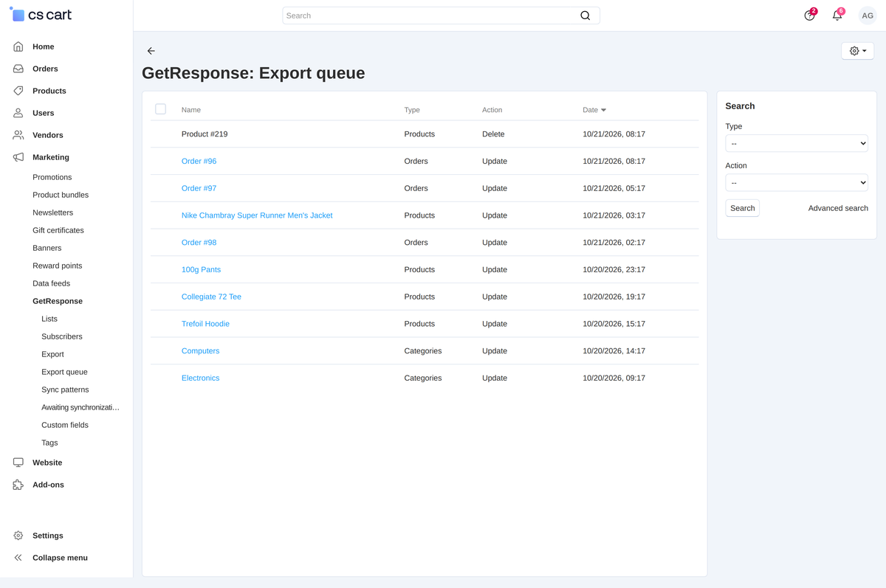Go to Newsletters submenu
The image size is (886, 588).
tap(52, 212)
